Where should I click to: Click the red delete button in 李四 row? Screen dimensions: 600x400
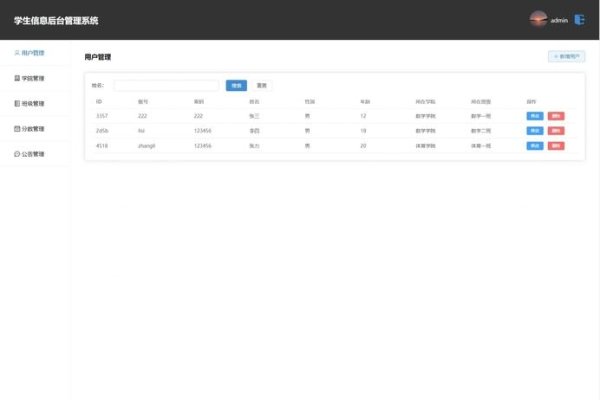pyautogui.click(x=556, y=131)
